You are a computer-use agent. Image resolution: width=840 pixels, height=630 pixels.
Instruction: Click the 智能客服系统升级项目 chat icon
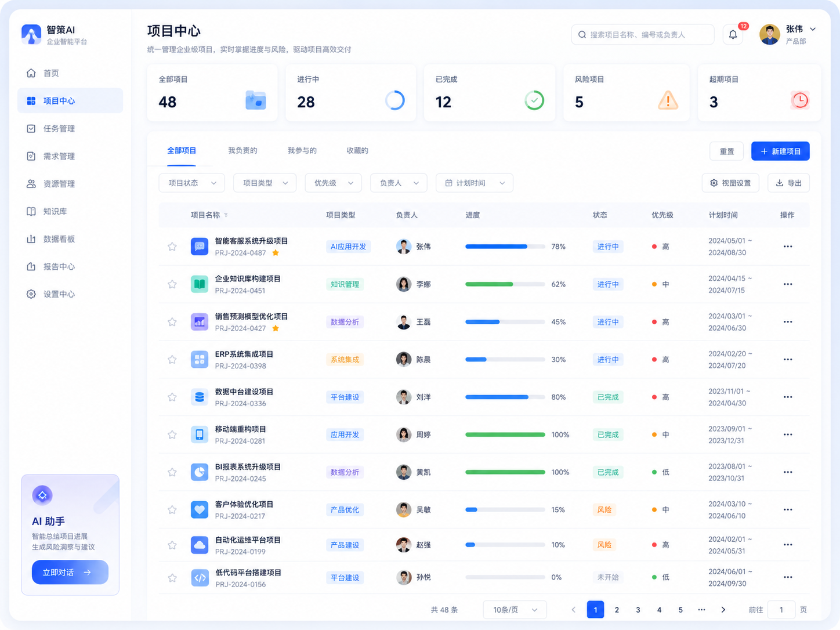pyautogui.click(x=200, y=247)
